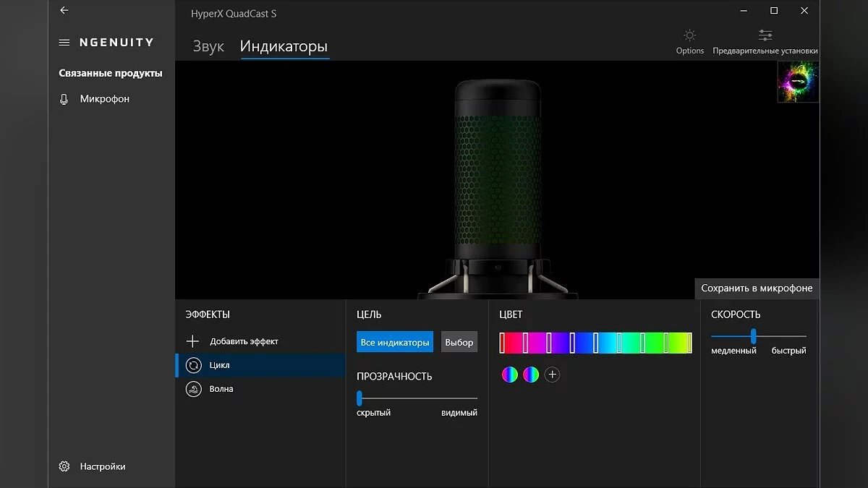Choose Все индикаторы target button
Screen dimensions: 868x488
pyautogui.click(x=394, y=342)
